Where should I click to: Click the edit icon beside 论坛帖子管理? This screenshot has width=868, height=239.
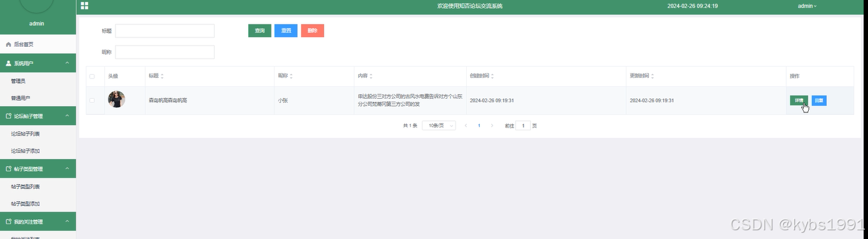[8, 116]
